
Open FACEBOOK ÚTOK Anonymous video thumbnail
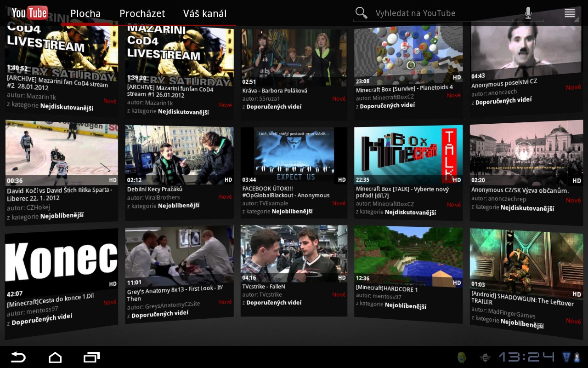click(294, 155)
